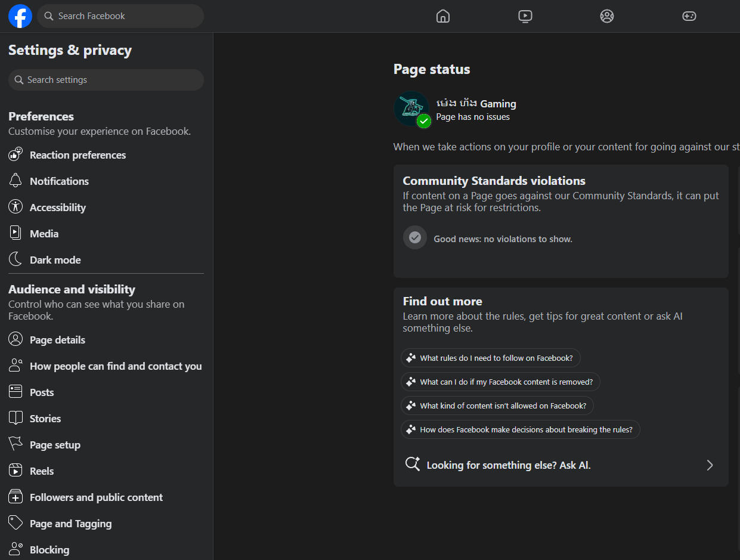Open the Video tab icon
Screen dimensions: 740x560
tap(525, 16)
